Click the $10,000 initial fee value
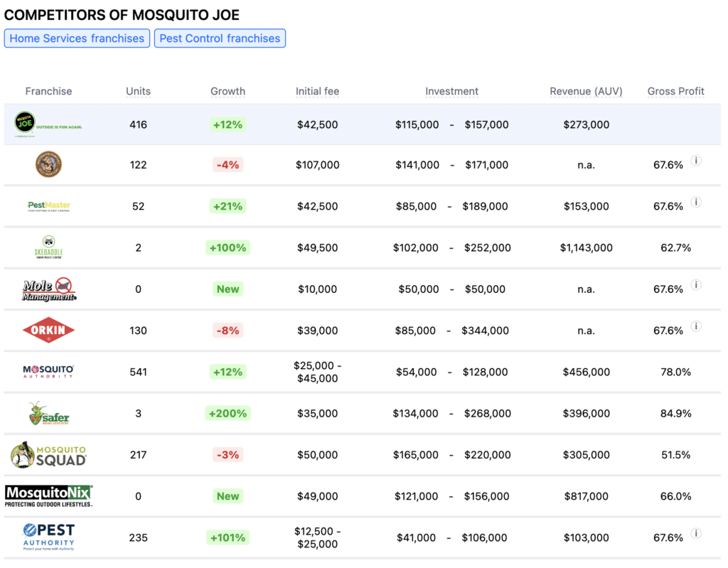 click(x=318, y=289)
